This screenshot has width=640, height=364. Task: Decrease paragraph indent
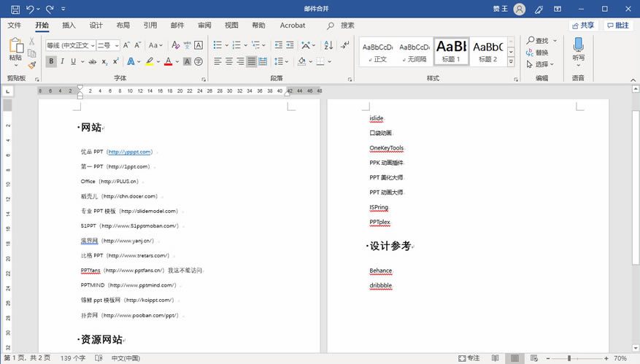278,45
